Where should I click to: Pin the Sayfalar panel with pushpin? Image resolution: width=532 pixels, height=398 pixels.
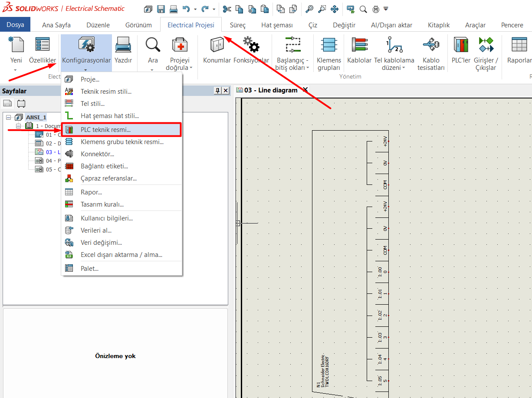click(217, 90)
